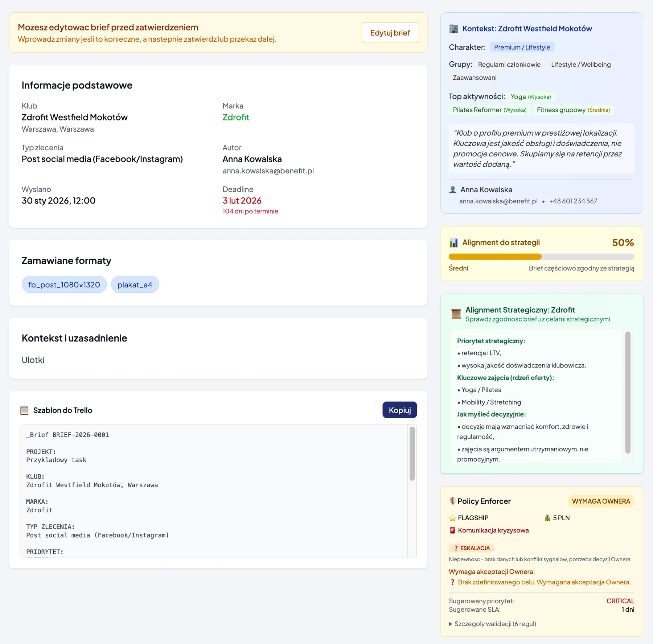
Task: Click the bar chart icon by Alignment do strategii
Action: [x=453, y=243]
